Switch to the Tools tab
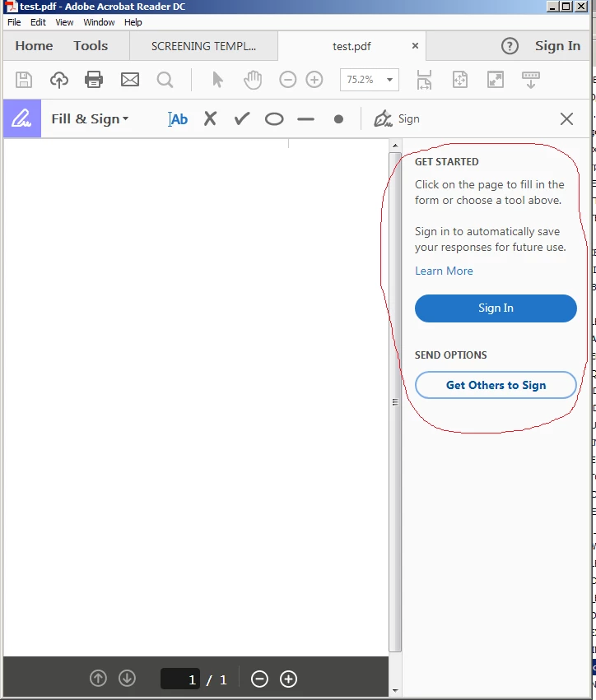Viewport: 596px width, 700px height. click(91, 46)
